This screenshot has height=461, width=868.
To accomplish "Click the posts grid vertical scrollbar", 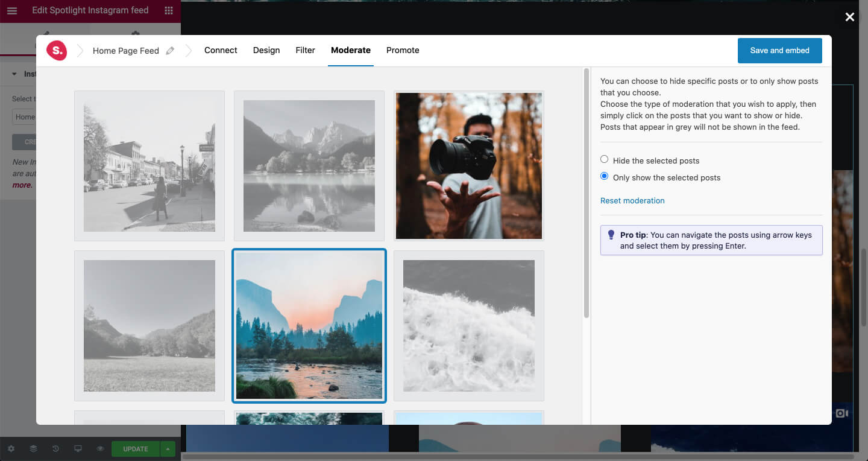I will [x=587, y=193].
